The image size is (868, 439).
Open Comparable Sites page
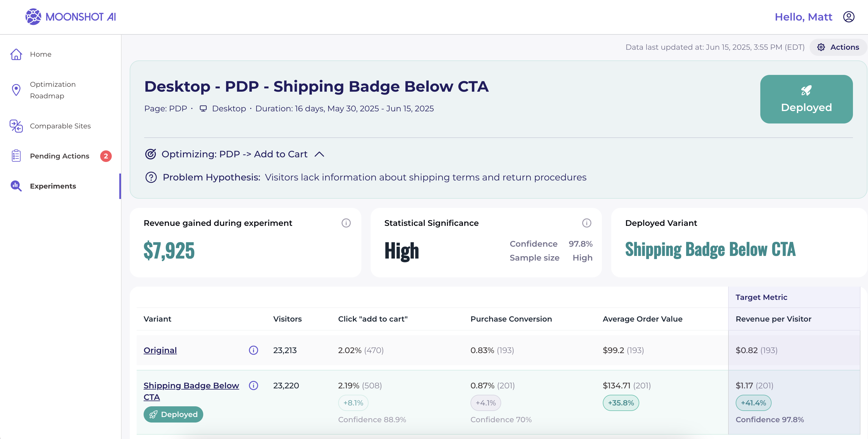(60, 126)
